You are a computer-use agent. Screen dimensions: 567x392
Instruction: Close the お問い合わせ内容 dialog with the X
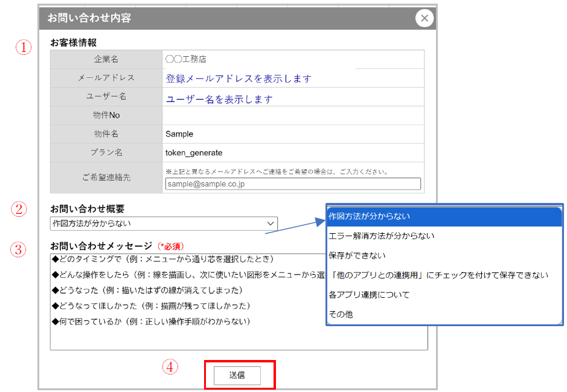424,18
